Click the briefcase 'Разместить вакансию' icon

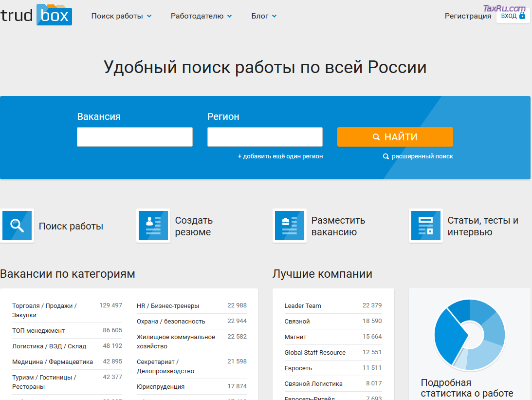click(290, 226)
